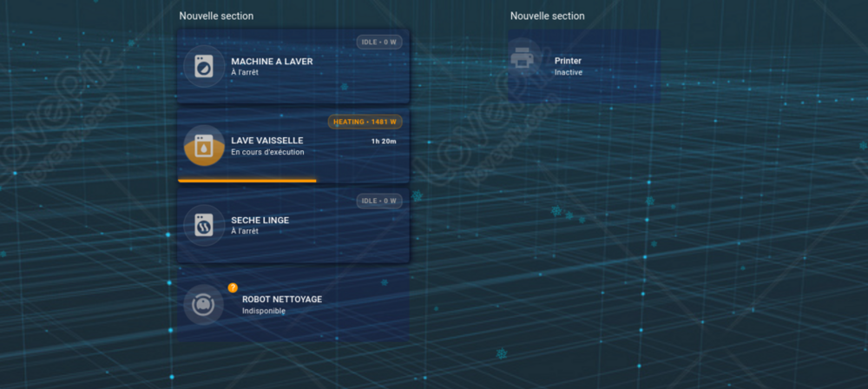Click the Nouvelle section heading above Printer

click(x=548, y=16)
